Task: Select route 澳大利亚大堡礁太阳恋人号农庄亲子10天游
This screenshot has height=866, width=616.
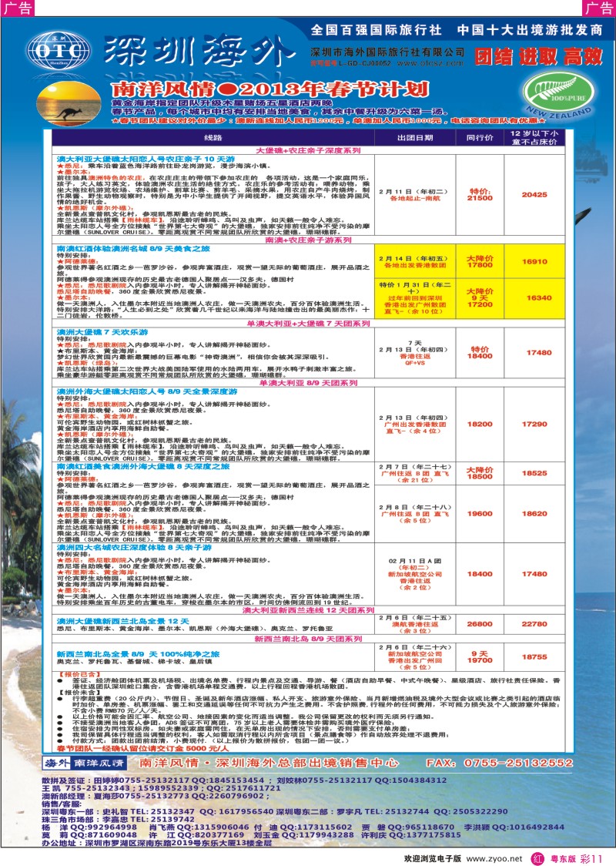Action: coord(146,159)
